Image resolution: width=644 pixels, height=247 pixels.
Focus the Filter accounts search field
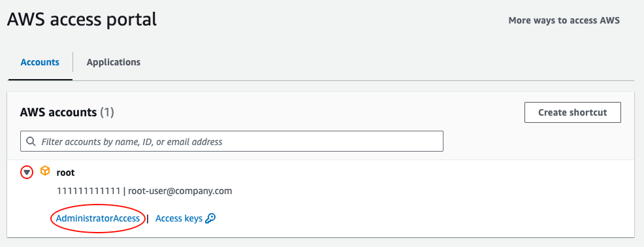pyautogui.click(x=232, y=141)
